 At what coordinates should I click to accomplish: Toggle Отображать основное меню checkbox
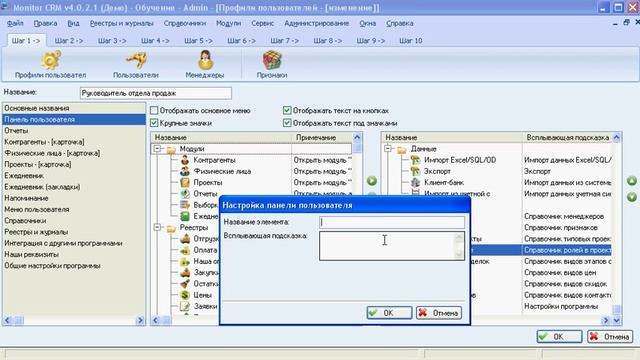[x=154, y=110]
